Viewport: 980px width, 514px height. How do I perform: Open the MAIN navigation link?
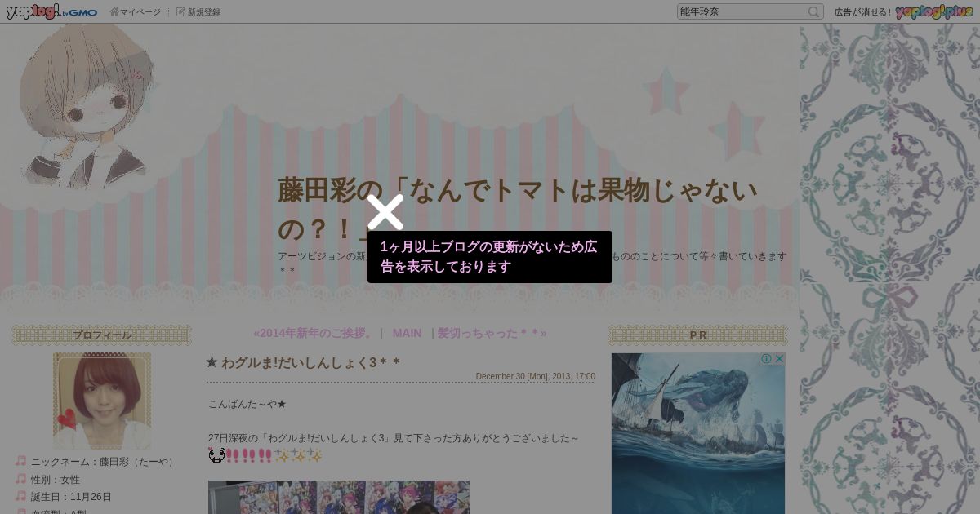coord(407,333)
